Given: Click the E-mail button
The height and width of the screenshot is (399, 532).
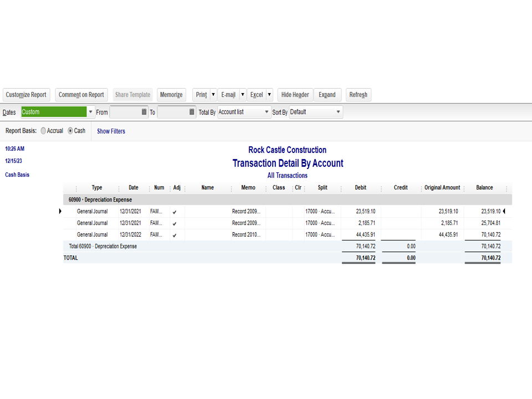Looking at the screenshot, I should 228,95.
